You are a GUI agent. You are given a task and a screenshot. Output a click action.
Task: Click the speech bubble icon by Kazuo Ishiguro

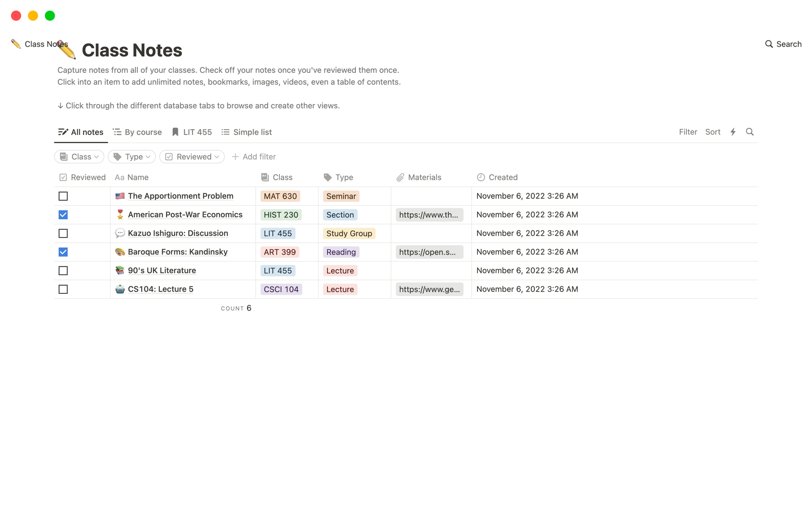point(120,233)
